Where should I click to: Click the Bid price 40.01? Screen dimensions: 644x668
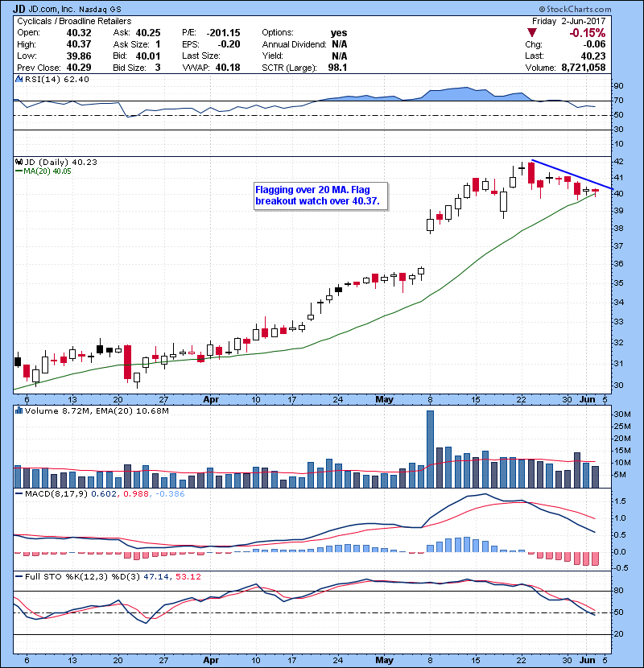(148, 56)
